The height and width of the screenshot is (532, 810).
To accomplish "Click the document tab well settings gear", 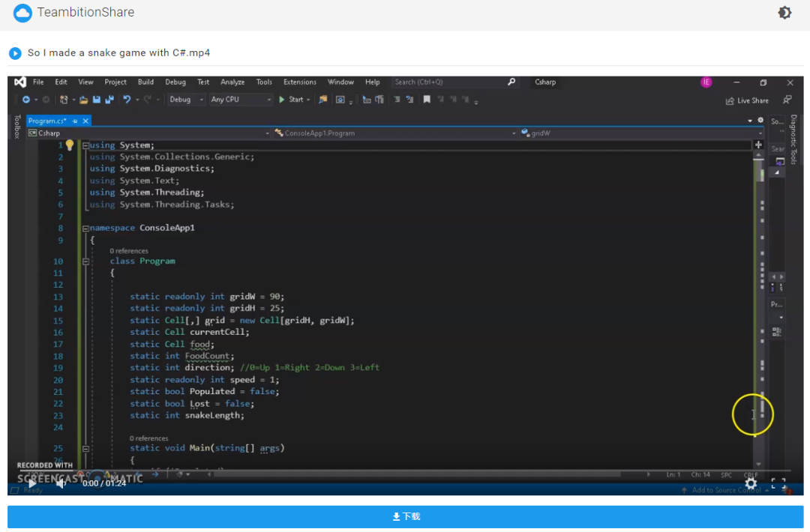I will click(x=760, y=120).
